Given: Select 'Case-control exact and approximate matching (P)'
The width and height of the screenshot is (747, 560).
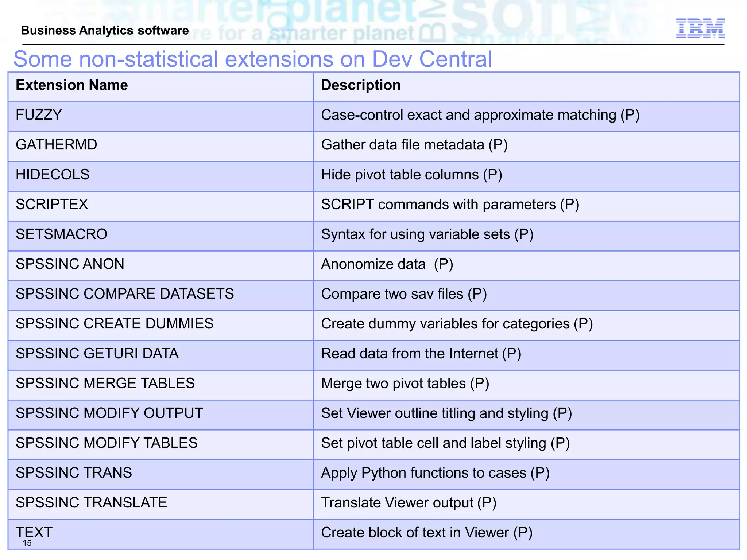Looking at the screenshot, I should pos(480,115).
